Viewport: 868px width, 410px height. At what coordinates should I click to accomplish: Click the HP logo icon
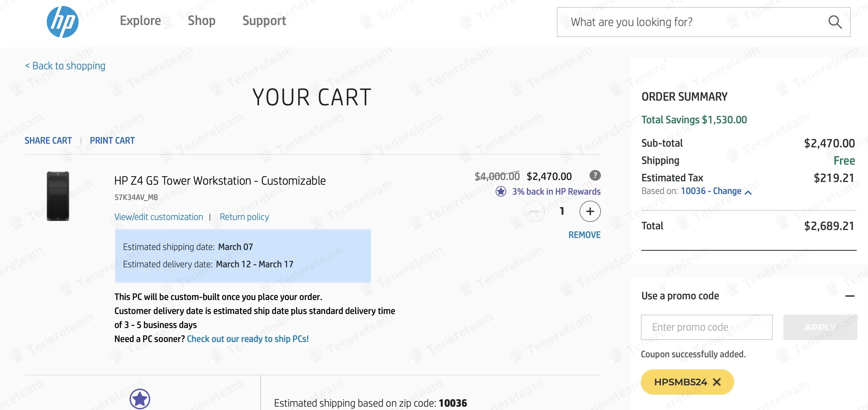pos(62,22)
